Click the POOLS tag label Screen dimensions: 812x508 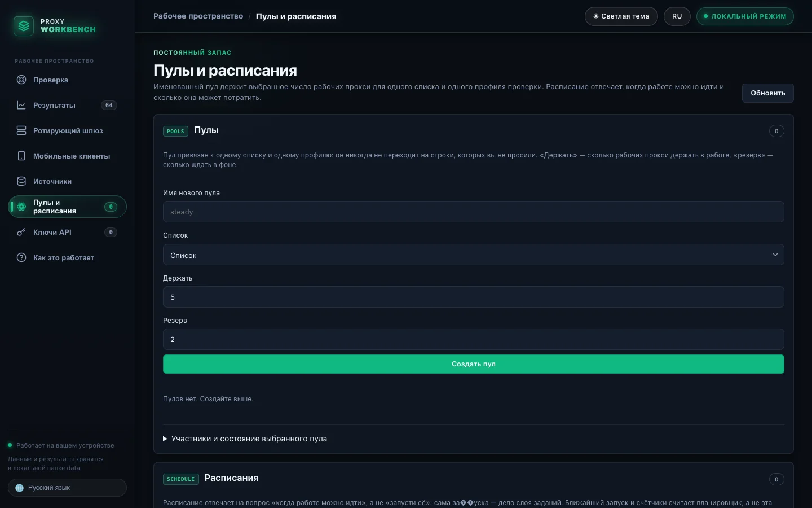pos(175,131)
